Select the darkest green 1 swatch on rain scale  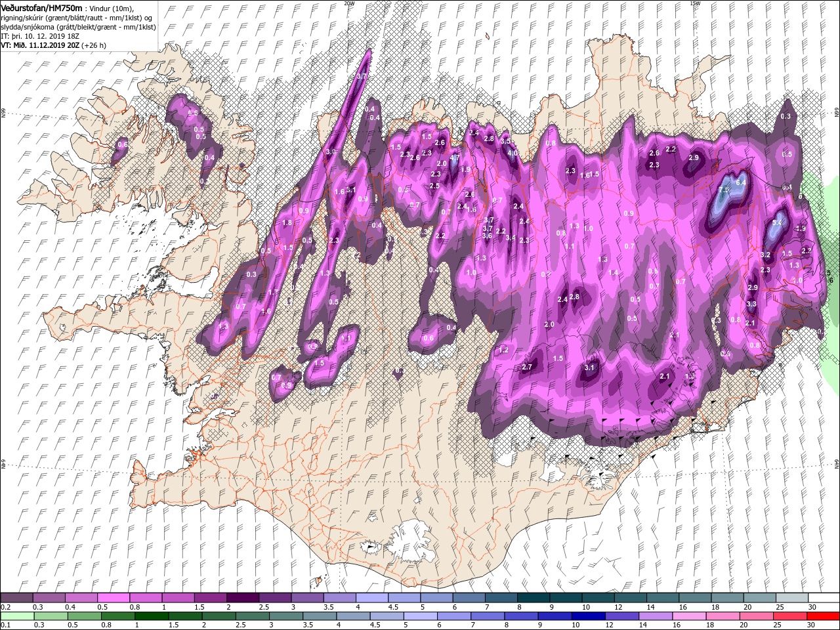tap(152, 616)
